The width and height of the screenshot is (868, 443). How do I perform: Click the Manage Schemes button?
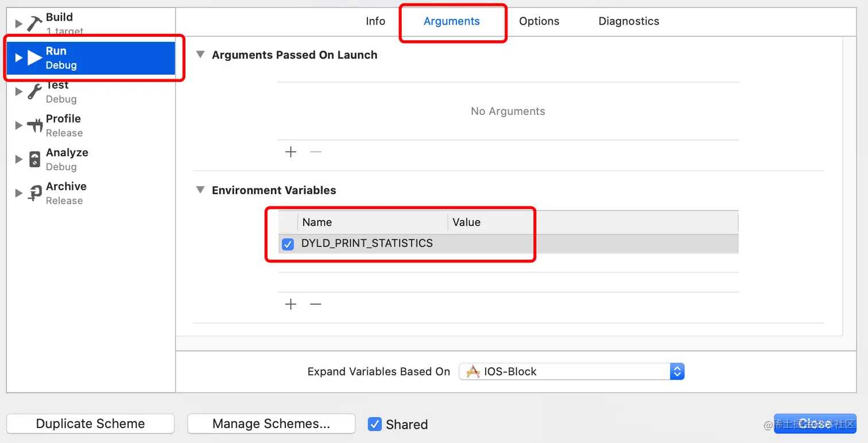[271, 423]
